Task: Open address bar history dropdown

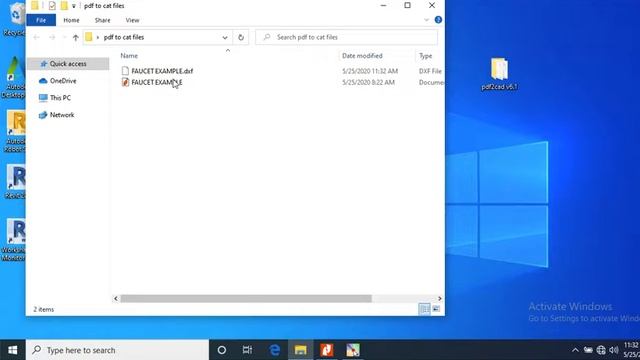Action: pos(225,37)
